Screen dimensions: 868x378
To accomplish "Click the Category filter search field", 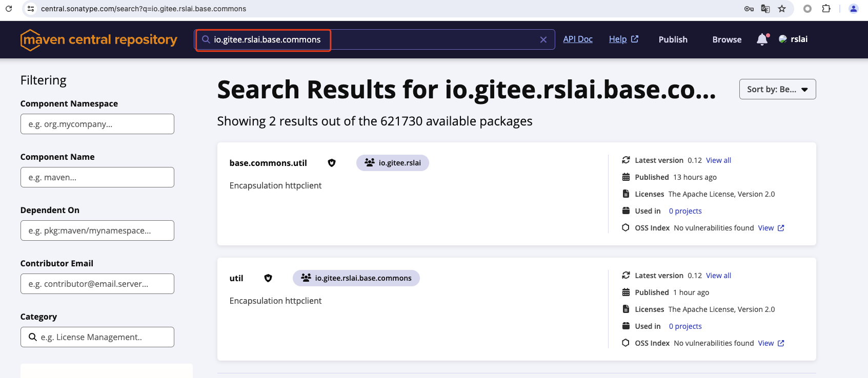I will [97, 337].
